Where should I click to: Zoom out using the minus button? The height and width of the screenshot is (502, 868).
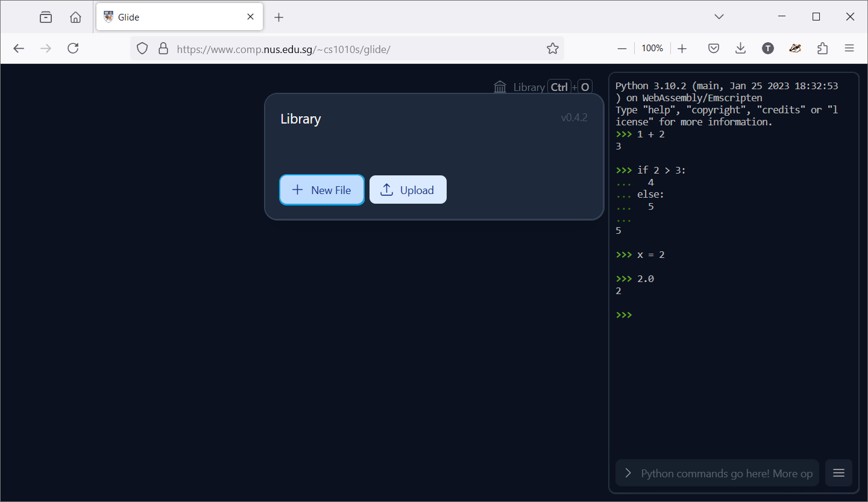(622, 48)
